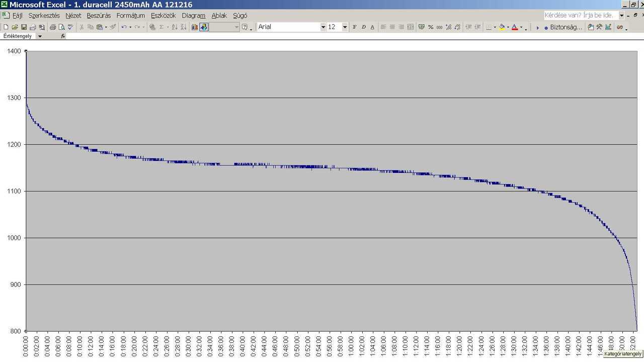This screenshot has width=644, height=362.
Task: Sort descending with the Z-A icon
Action: pyautogui.click(x=183, y=27)
